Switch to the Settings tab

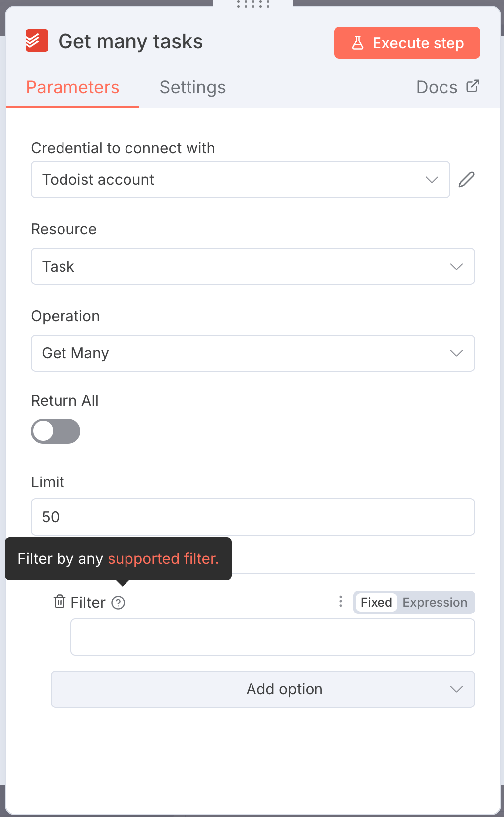coord(192,87)
